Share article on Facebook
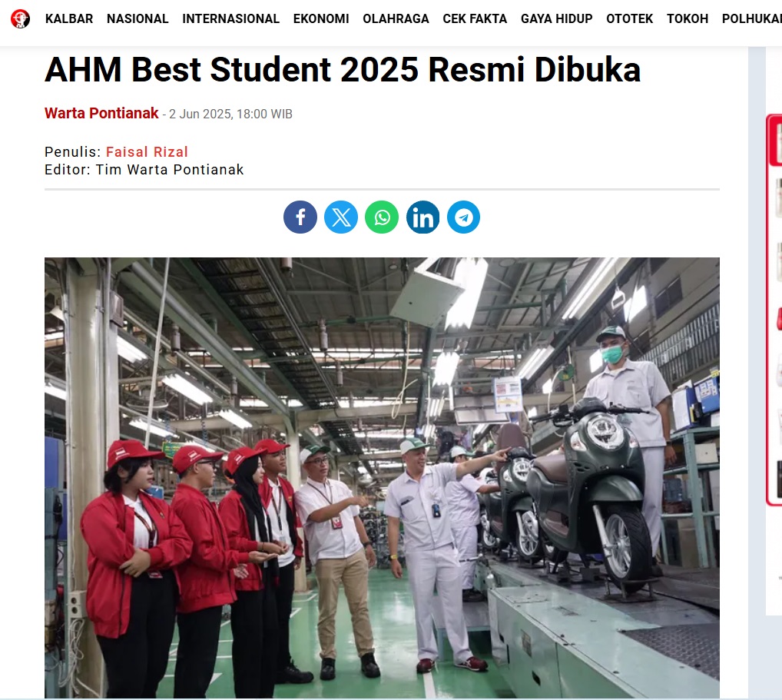Image resolution: width=782 pixels, height=700 pixels. pyautogui.click(x=300, y=217)
